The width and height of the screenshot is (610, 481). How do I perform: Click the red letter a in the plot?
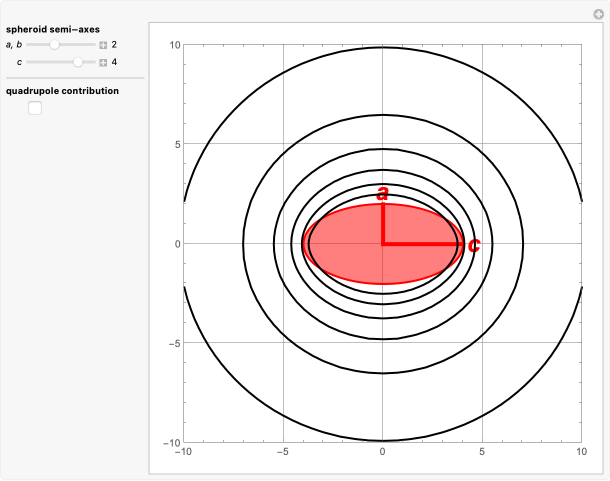[382, 193]
